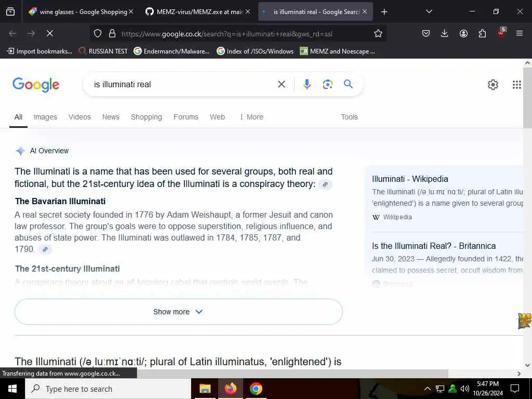Show hidden system tray icons
The height and width of the screenshot is (399, 532).
(428, 389)
